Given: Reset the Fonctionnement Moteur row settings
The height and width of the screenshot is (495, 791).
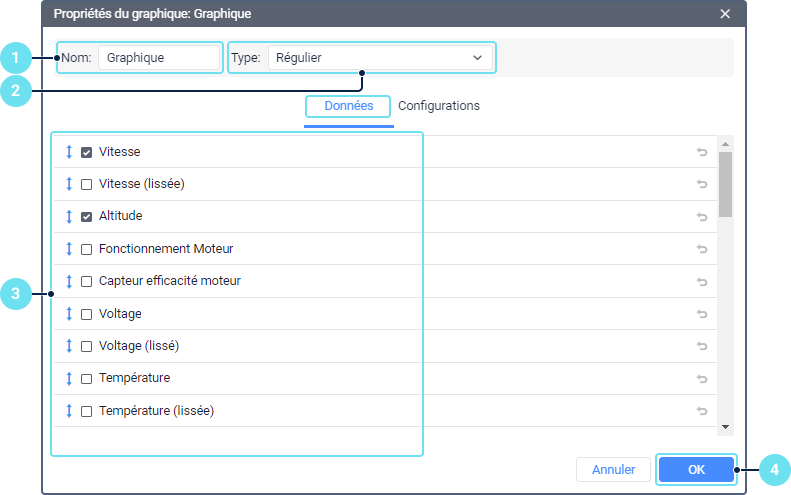Looking at the screenshot, I should coord(702,249).
